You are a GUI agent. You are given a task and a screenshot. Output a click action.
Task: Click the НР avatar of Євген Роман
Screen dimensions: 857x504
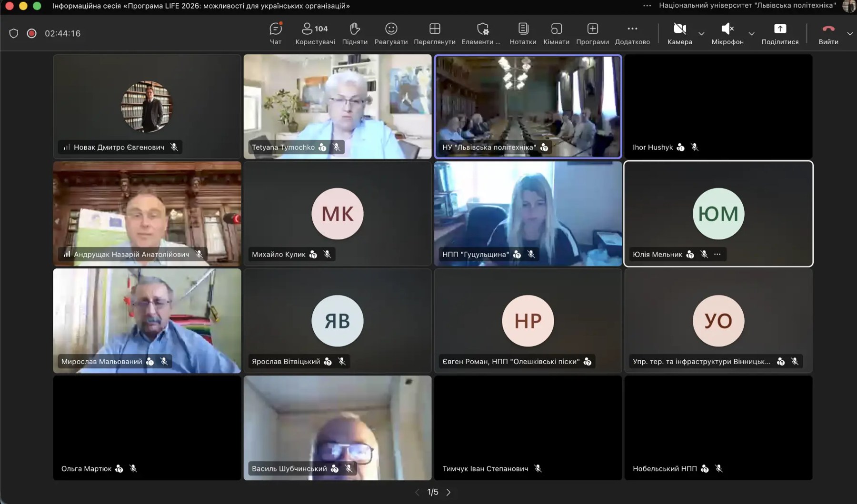point(528,320)
